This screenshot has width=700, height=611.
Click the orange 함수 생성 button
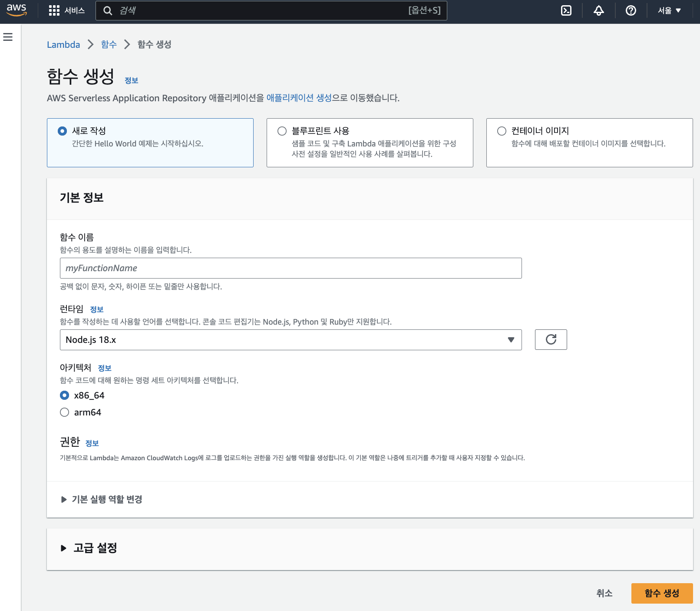pyautogui.click(x=662, y=593)
